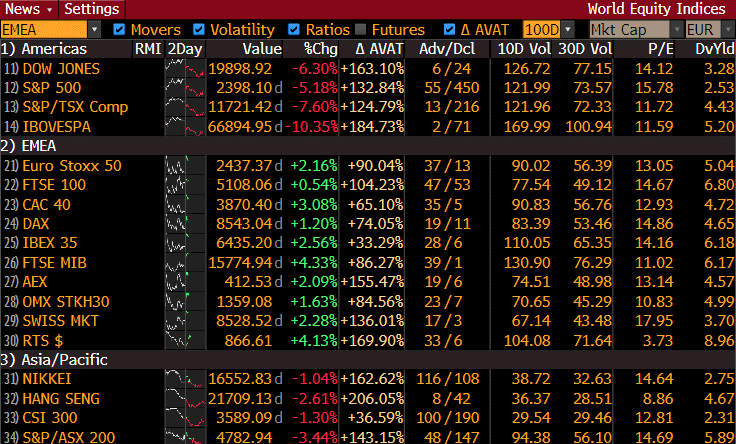Sort by the 30D Vol column header
736x444 pixels.
coord(585,49)
